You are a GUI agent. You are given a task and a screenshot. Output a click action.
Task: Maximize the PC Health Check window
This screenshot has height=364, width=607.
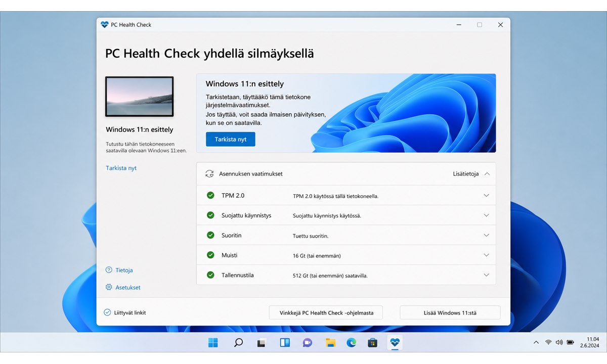point(480,25)
